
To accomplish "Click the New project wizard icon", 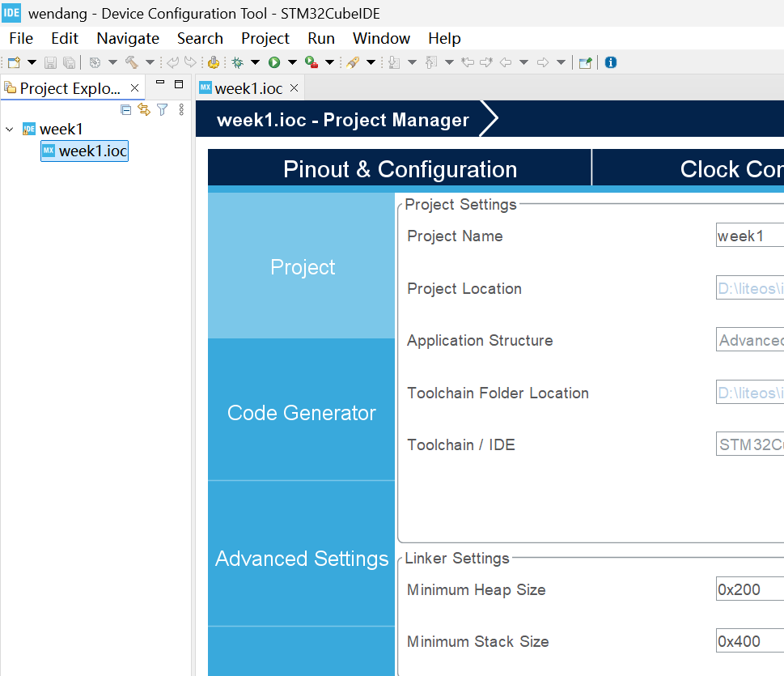I will click(14, 62).
